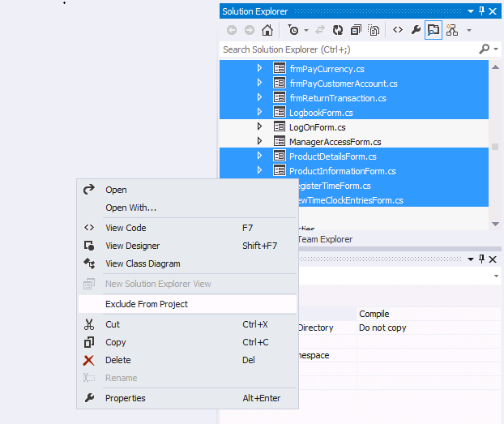Expand LogbookForm.cs node
Screen dimensions: 504x424
coord(259,112)
